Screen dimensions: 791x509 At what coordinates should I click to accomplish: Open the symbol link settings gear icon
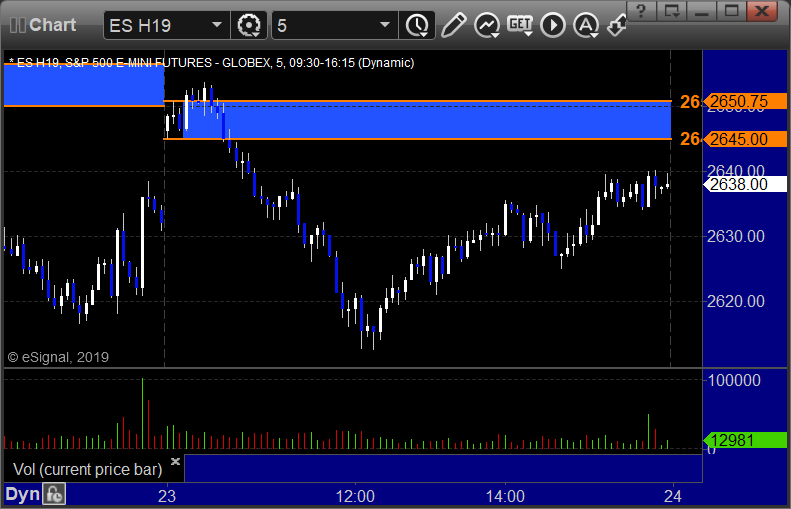tap(249, 25)
